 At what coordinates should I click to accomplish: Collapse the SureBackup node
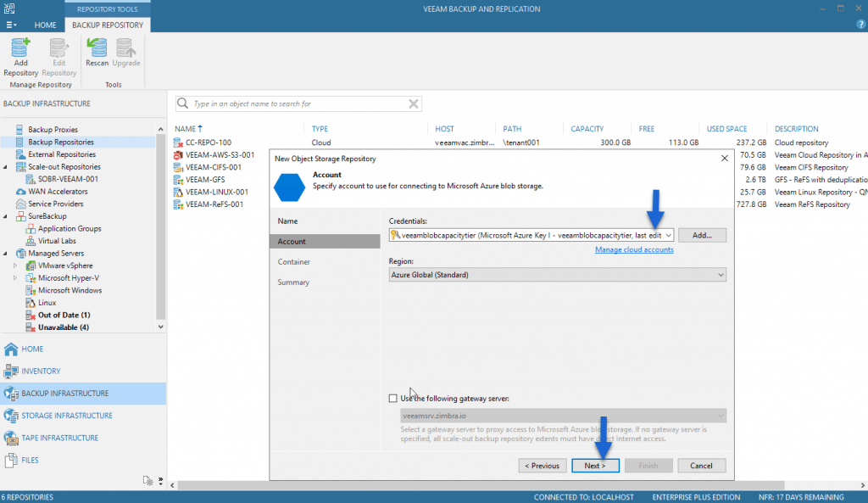coord(6,216)
